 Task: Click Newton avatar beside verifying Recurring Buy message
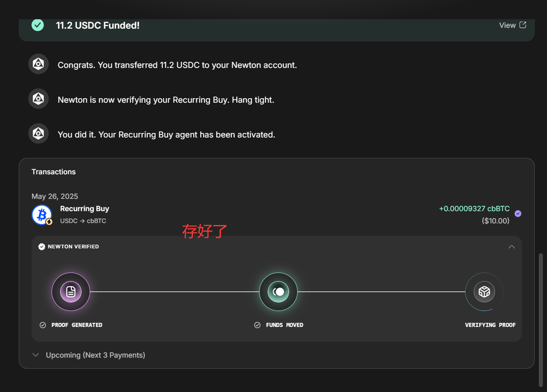[38, 99]
